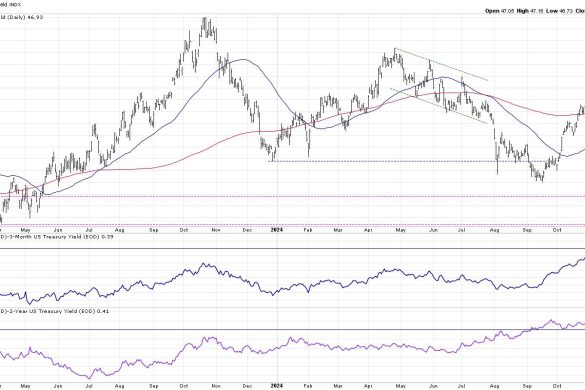585x390 pixels.
Task: Click the 2024 year marker on price panel axis
Action: pos(276,230)
